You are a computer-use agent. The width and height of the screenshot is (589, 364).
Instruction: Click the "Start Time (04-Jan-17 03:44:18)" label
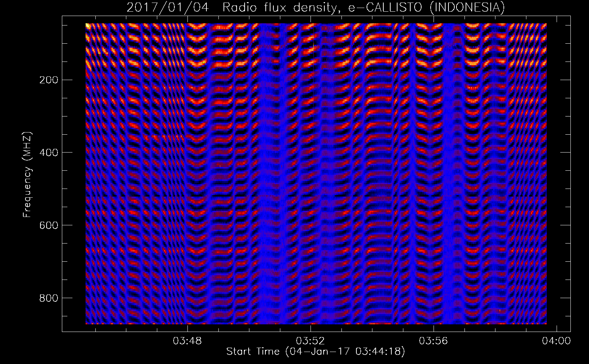coord(316,352)
